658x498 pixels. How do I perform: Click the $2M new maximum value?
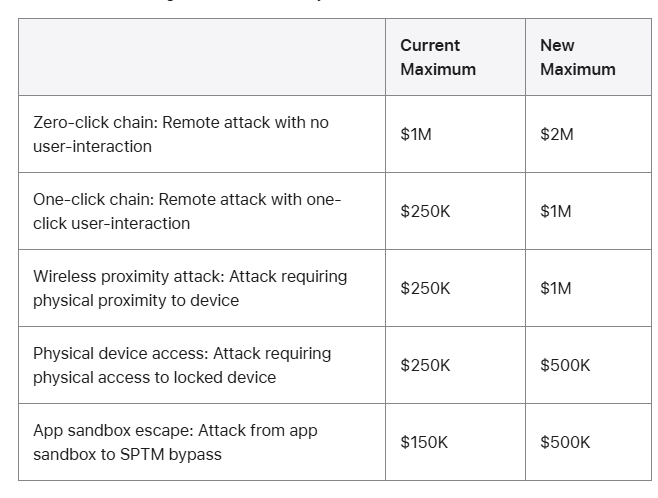(x=557, y=134)
